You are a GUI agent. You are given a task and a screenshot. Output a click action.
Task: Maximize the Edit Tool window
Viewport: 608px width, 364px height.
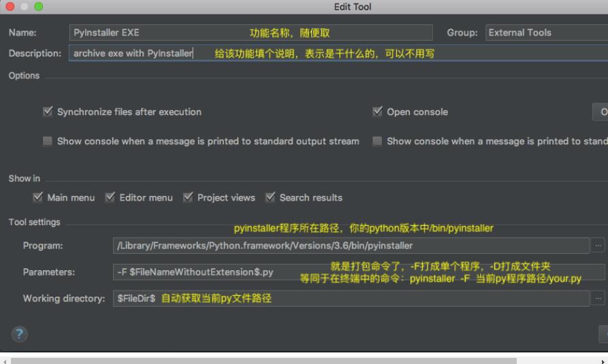(x=39, y=7)
